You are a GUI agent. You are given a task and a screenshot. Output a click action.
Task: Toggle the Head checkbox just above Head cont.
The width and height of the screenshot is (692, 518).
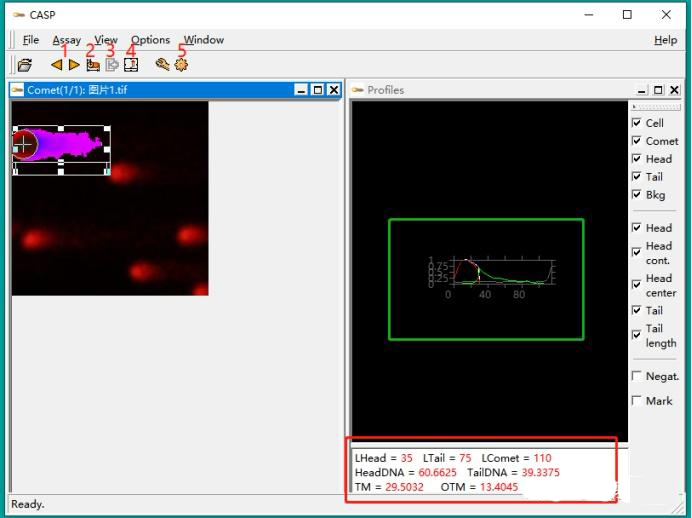(x=636, y=228)
